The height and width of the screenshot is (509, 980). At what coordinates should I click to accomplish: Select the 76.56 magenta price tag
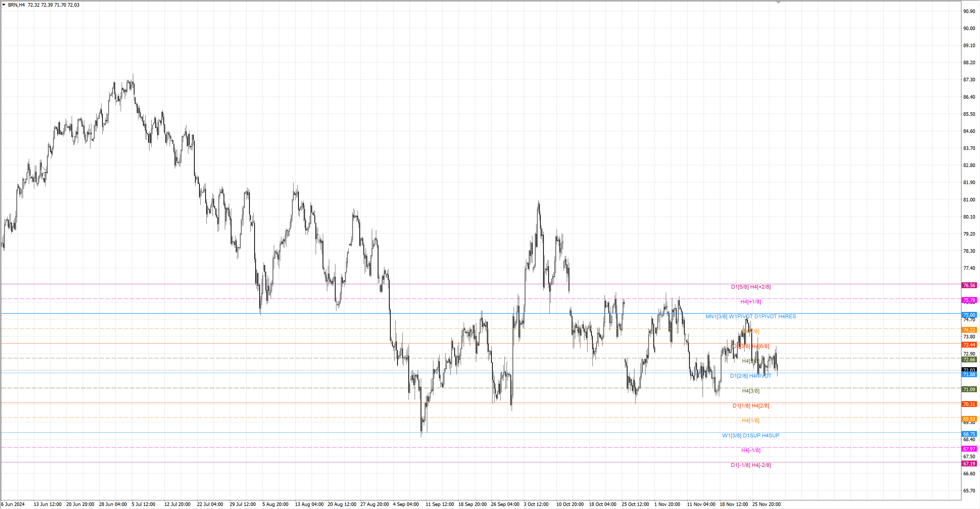969,285
